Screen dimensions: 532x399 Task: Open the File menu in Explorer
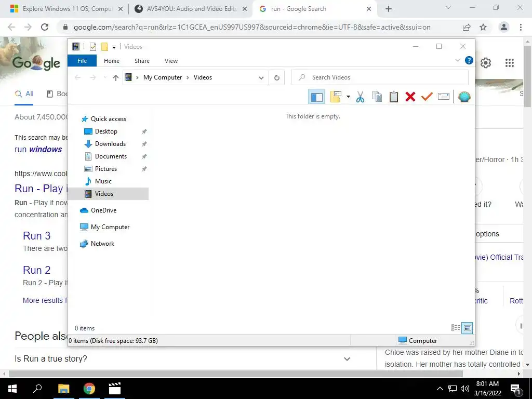point(82,61)
